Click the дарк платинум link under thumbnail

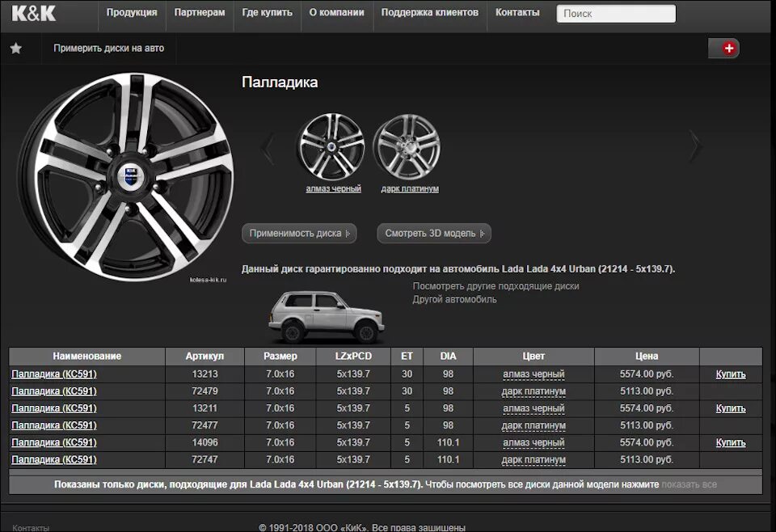[x=410, y=188]
